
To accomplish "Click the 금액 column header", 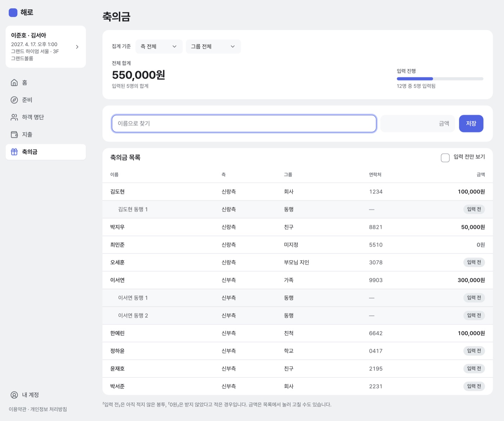I will pyautogui.click(x=481, y=175).
